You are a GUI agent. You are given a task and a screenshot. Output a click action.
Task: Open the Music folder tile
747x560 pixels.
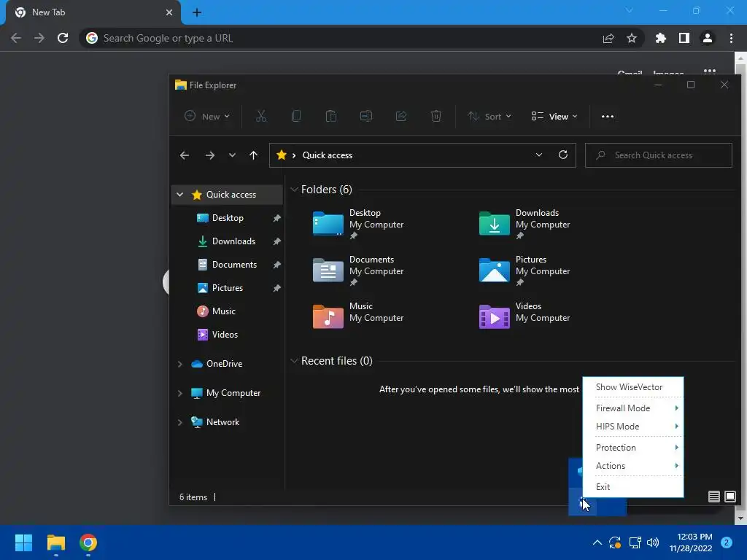click(358, 317)
